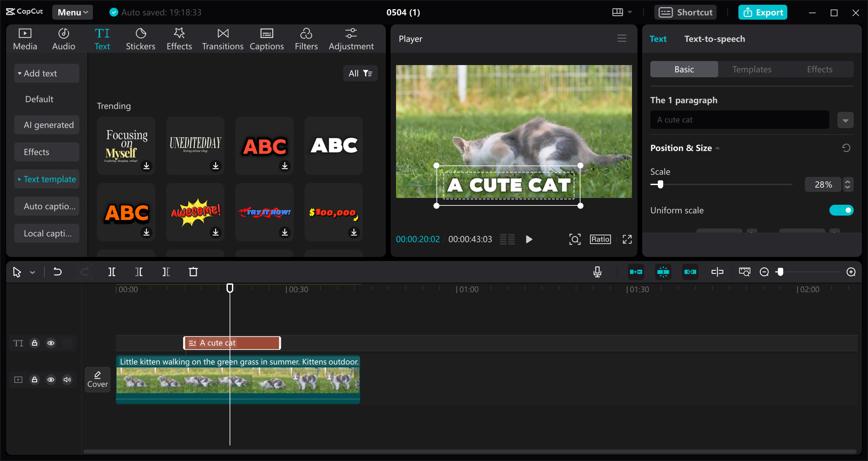
Task: Switch to the Text-to-speech tab
Action: (x=714, y=39)
